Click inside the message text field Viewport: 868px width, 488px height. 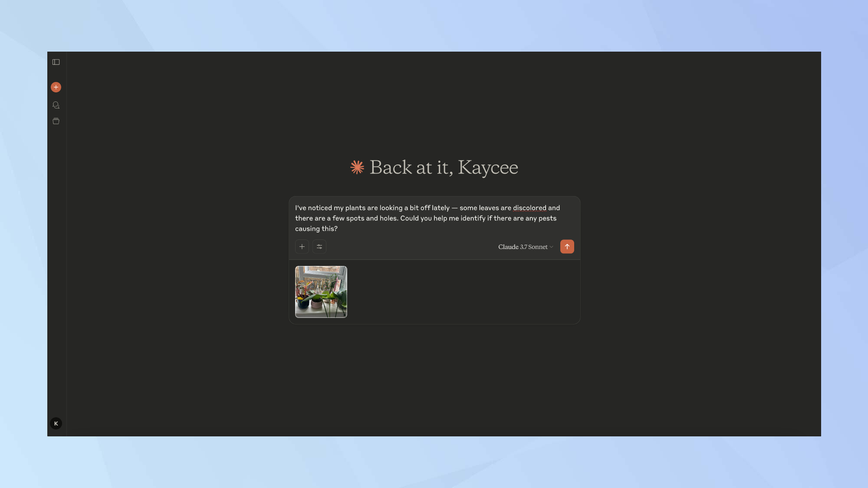pos(434,218)
